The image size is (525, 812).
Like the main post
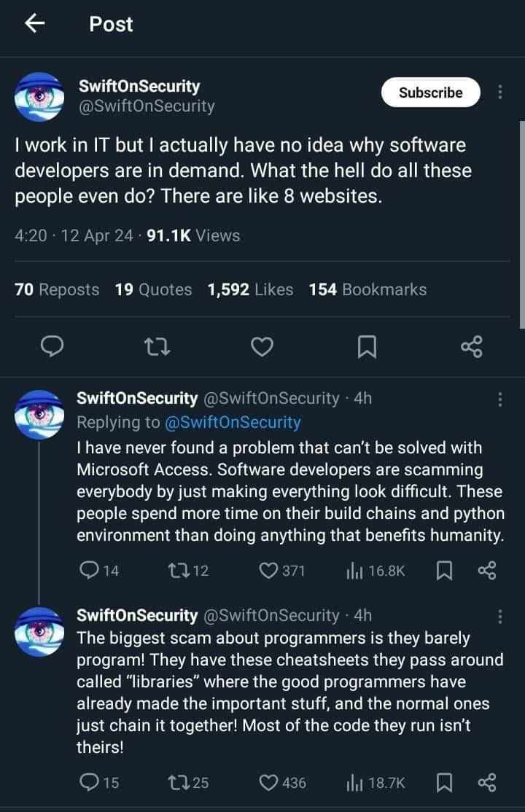tap(262, 348)
